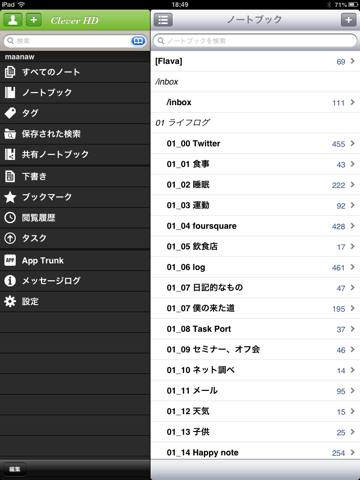Open App Trunk entry
This screenshot has height=480, width=360.
click(x=75, y=260)
